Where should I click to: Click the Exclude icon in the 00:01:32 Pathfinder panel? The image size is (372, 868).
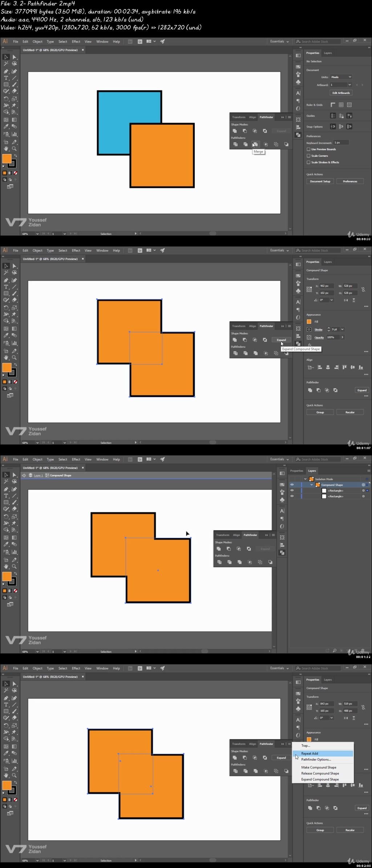point(249,549)
